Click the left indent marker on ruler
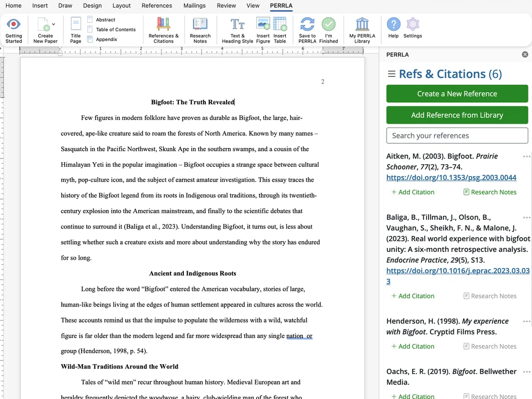Screen dimensions: 532x399 pyautogui.click(x=60, y=51)
